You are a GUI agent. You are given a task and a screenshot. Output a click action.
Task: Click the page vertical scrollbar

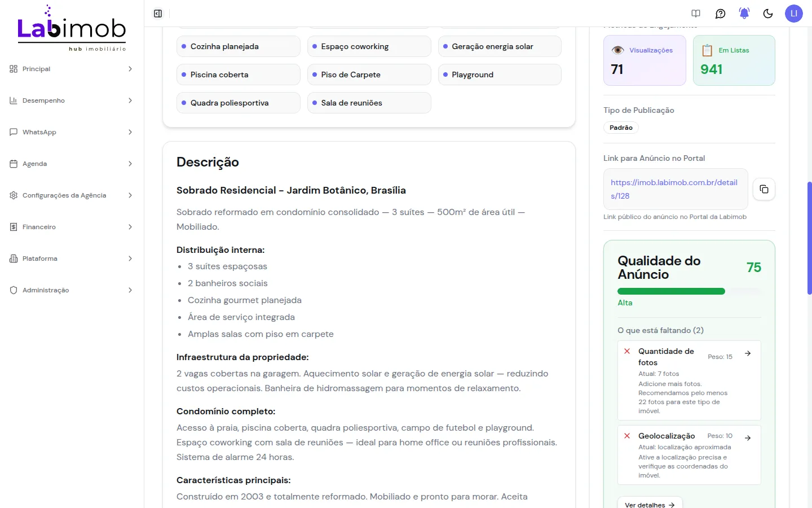coord(809,238)
